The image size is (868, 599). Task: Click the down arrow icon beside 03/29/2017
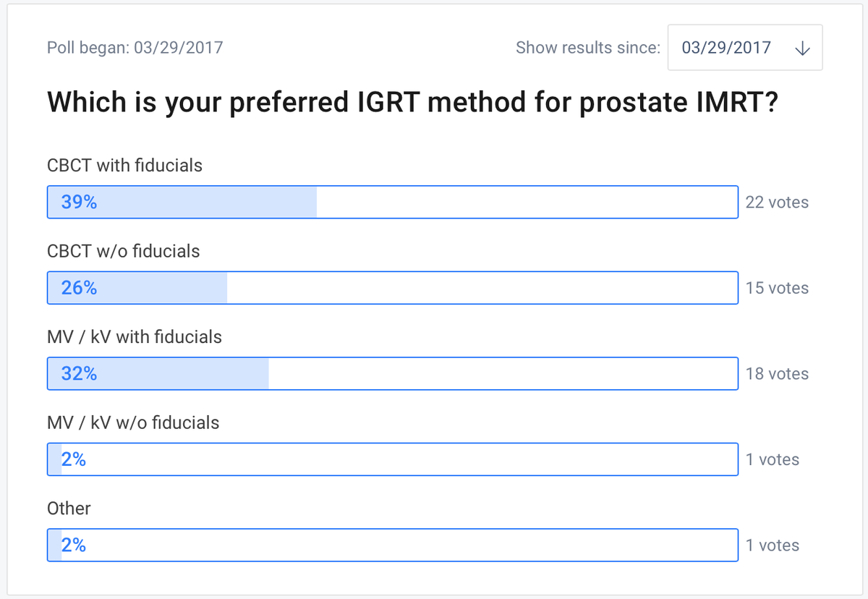tap(801, 48)
